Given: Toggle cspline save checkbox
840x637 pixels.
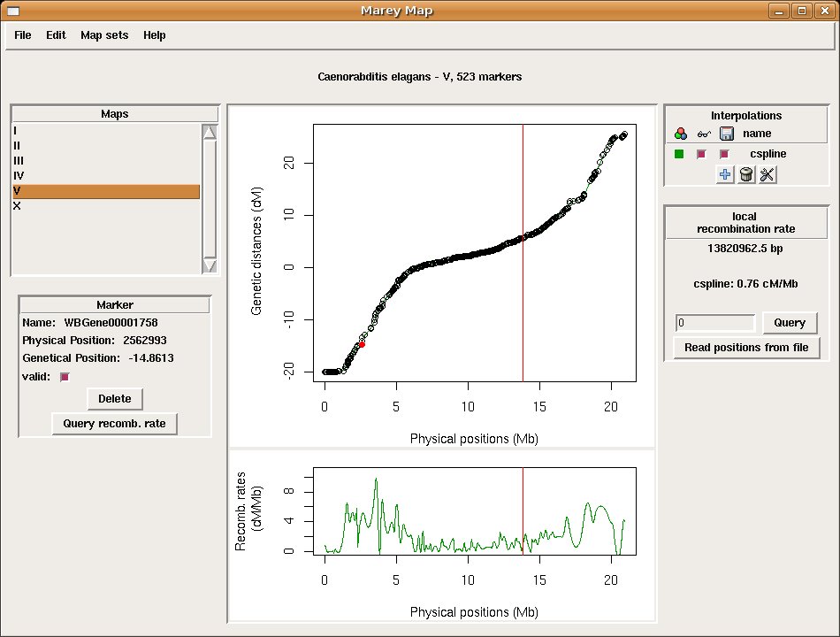Looking at the screenshot, I should pos(724,154).
